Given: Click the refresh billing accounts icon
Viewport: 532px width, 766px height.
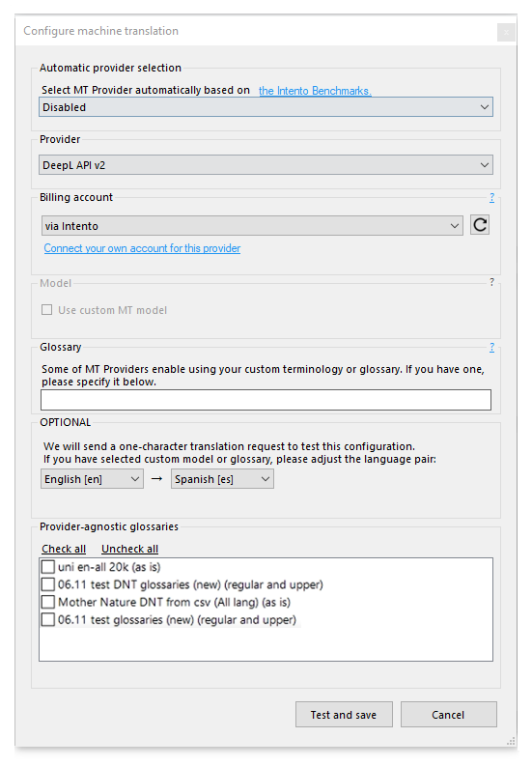Looking at the screenshot, I should click(x=480, y=225).
